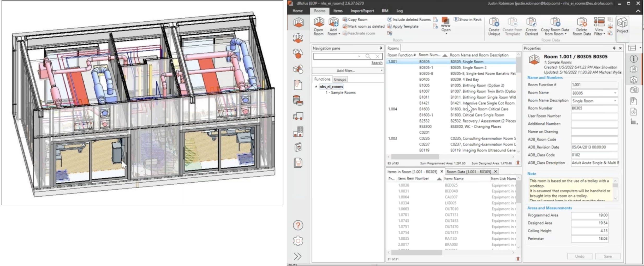Collapse the ribbon with the chevron
The height and width of the screenshot is (266, 644).
coord(638,11)
